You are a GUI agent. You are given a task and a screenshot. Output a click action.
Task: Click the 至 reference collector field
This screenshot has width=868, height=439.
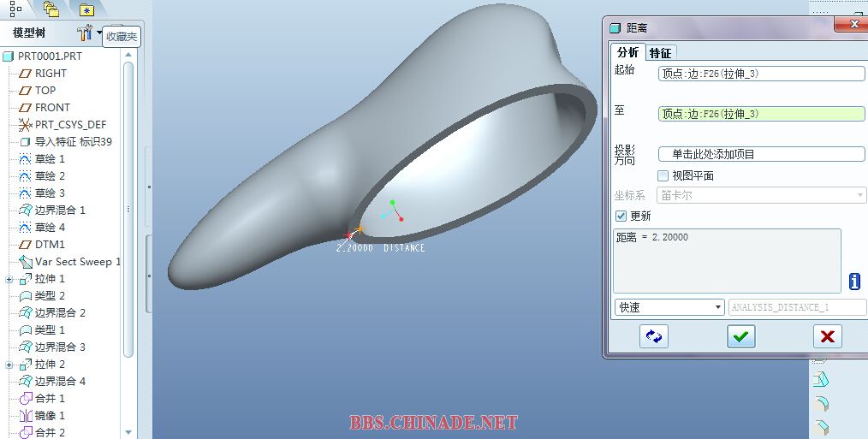tap(761, 114)
